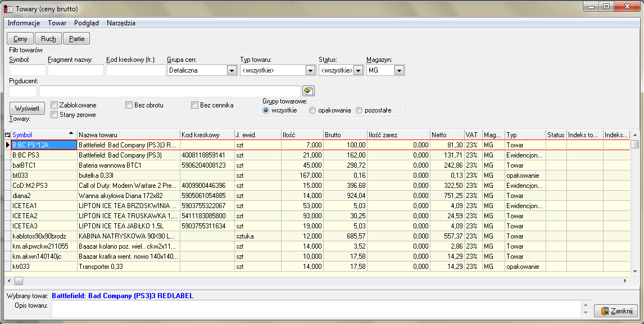The height and width of the screenshot is (324, 644).
Task: Select the B:BC PS3 row
Action: click(x=316, y=155)
